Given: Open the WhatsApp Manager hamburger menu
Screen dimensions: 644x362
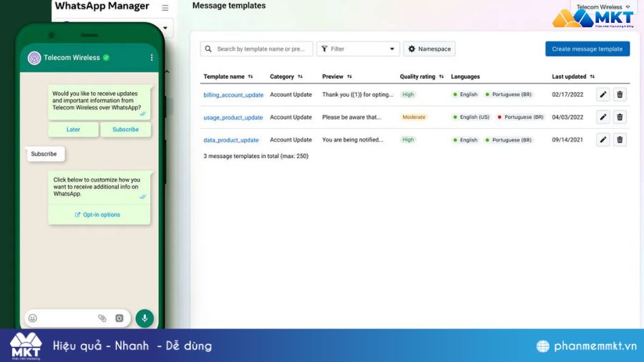Looking at the screenshot, I should click(165, 8).
